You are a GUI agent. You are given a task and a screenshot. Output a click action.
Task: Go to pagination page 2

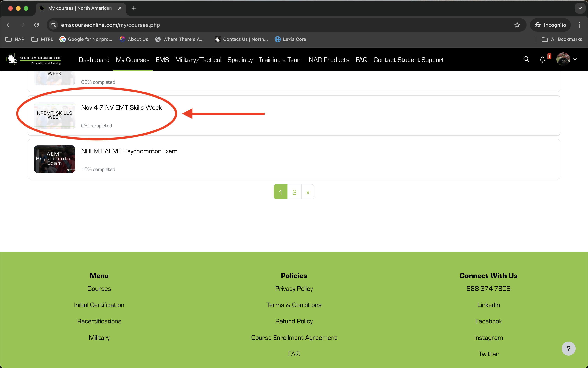[294, 192]
